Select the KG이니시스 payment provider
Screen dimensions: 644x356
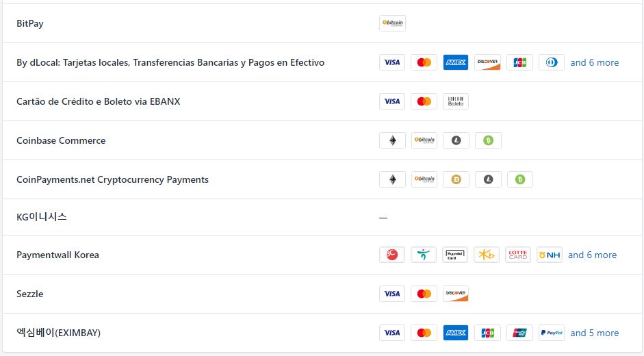322,217
